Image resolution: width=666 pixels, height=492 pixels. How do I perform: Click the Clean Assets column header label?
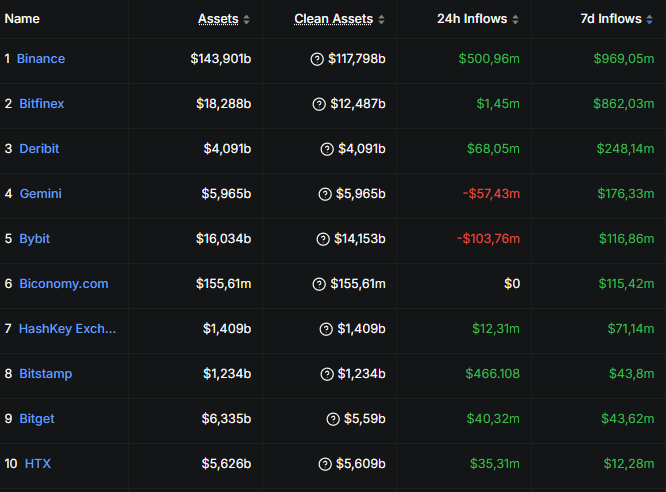pos(333,19)
